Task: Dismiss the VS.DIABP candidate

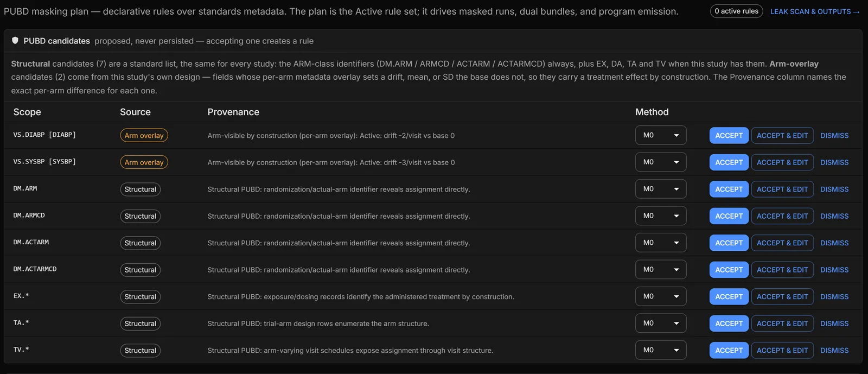Action: [x=834, y=136]
